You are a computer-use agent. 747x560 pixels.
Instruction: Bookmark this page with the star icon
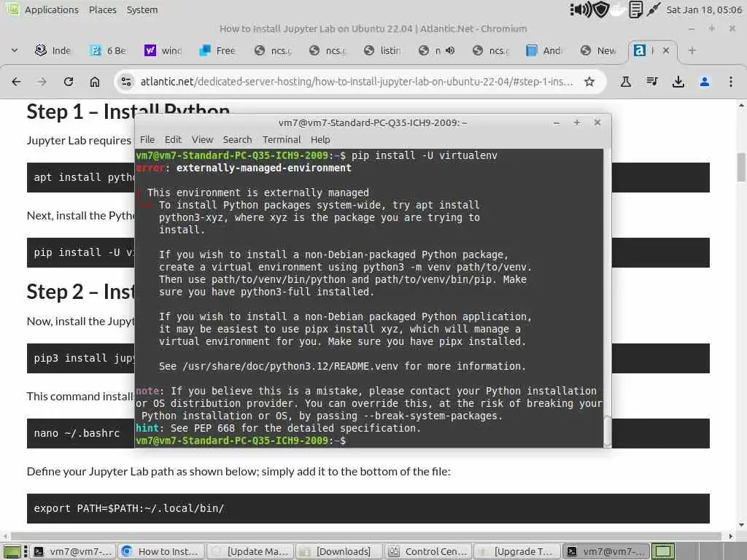coord(589,82)
